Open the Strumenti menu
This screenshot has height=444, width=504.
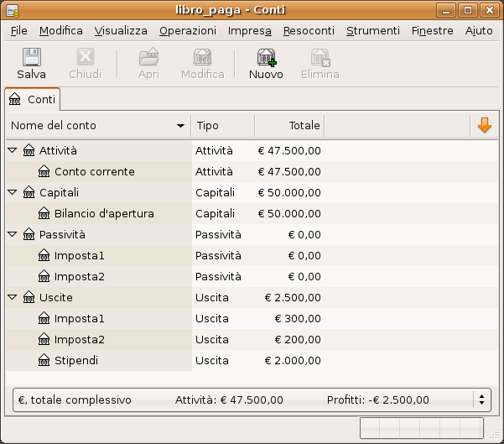[372, 31]
